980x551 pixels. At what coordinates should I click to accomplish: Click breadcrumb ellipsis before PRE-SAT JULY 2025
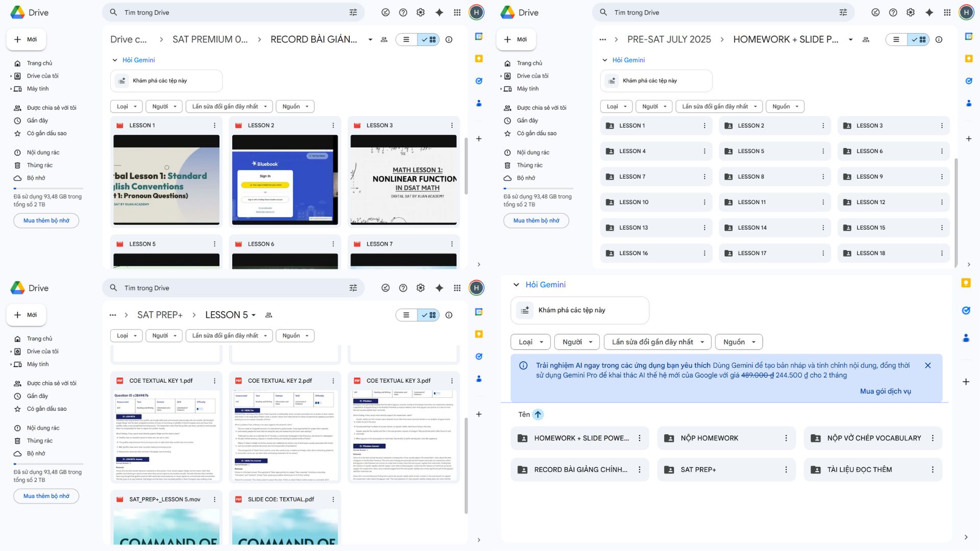tap(602, 39)
